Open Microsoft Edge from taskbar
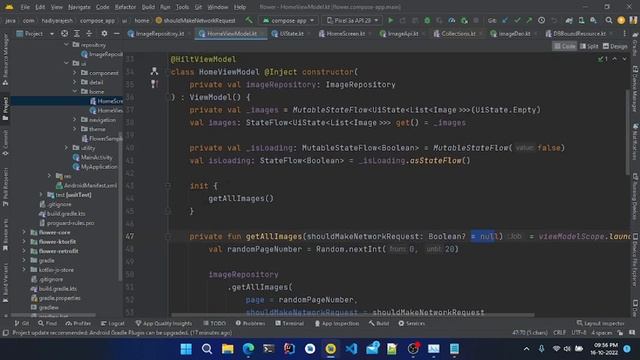640x360 pixels. click(248, 349)
